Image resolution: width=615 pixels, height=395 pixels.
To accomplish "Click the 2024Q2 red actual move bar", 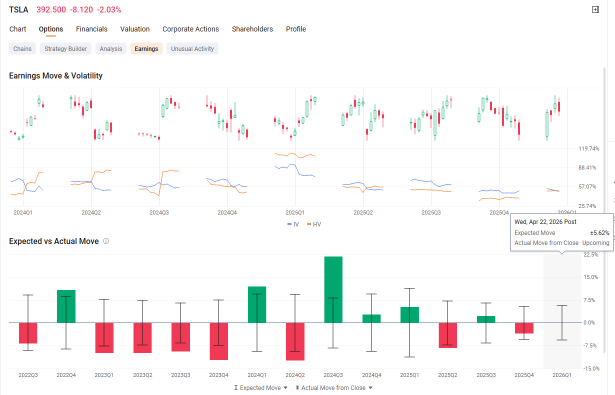I will pos(295,341).
